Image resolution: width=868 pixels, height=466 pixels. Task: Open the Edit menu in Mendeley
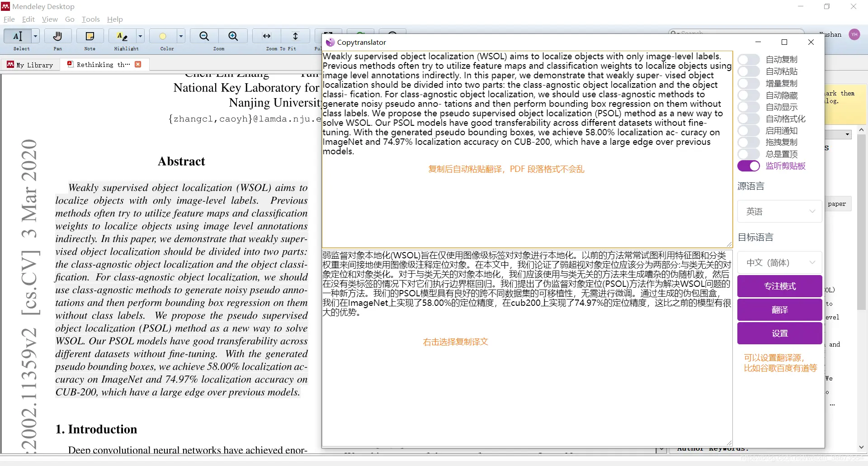coord(28,19)
